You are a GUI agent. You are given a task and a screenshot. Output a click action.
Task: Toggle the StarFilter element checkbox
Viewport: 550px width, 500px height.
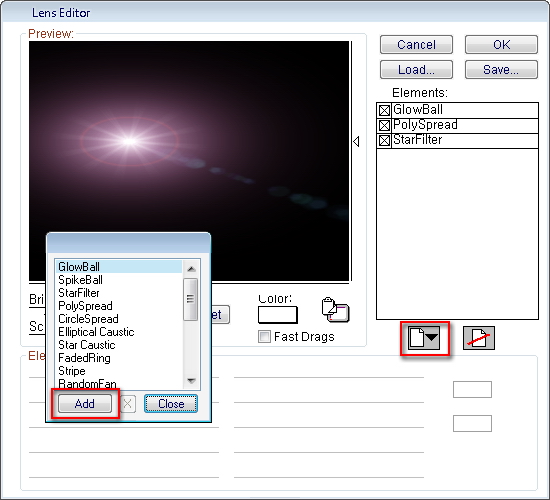(384, 140)
